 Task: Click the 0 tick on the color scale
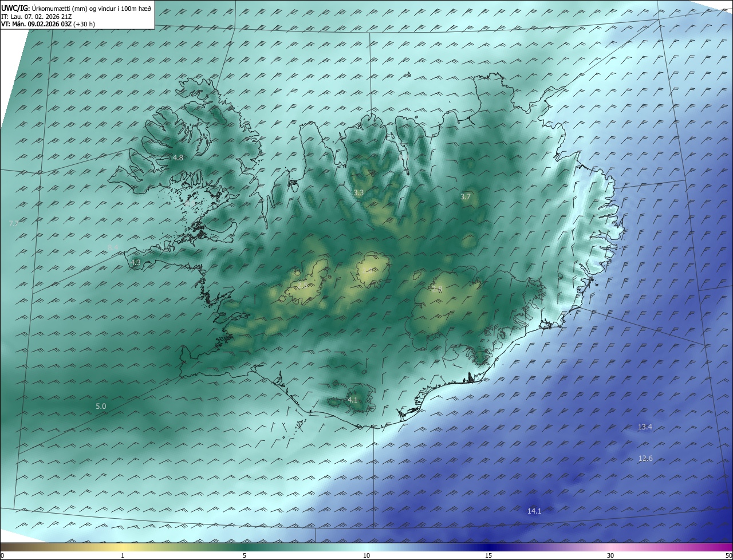[x=2, y=555]
